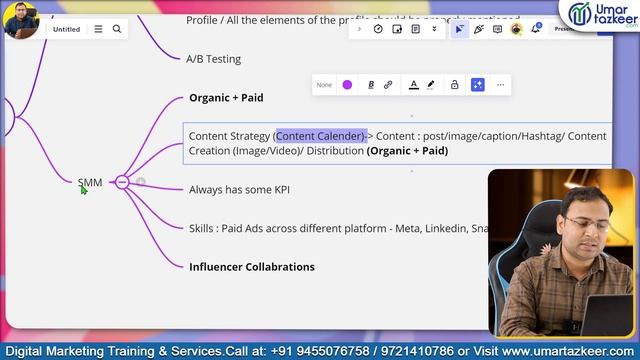Click Distribution (Organic + Paid) text

tap(377, 151)
